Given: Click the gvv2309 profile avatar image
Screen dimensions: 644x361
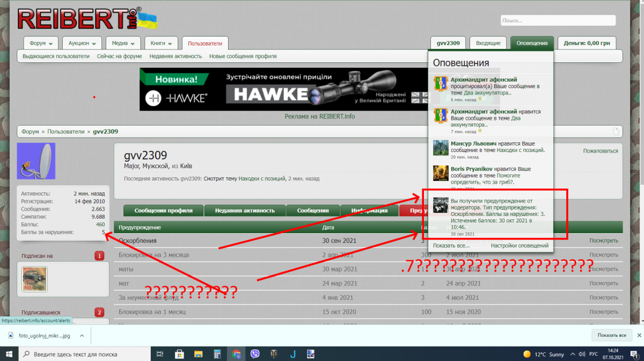Looking at the screenshot, I should coord(36,161).
